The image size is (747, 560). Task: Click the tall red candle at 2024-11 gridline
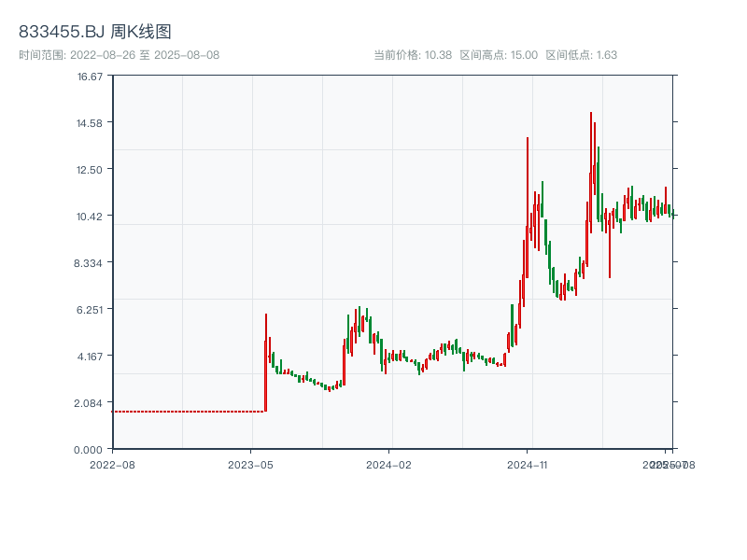point(528,207)
